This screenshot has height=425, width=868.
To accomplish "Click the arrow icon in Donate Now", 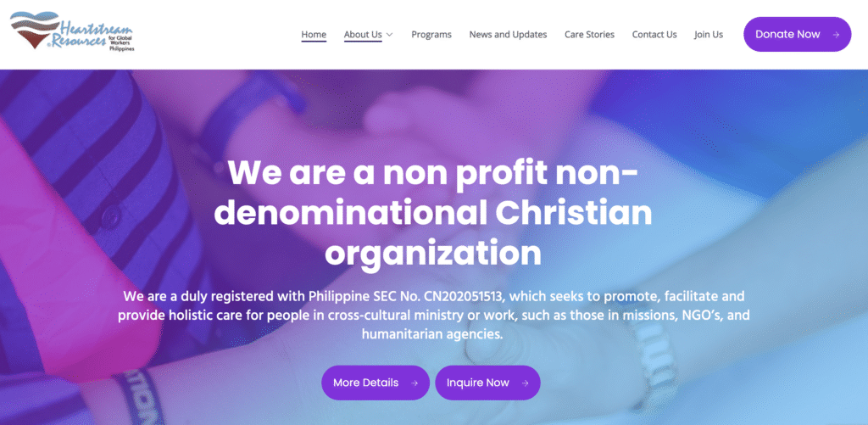I will pos(837,35).
